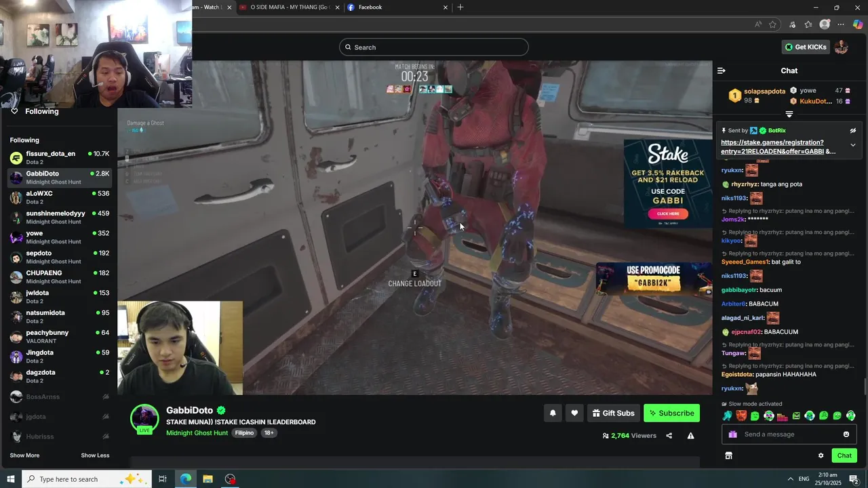Open Windows notification center
This screenshot has width=868, height=488.
point(854,479)
